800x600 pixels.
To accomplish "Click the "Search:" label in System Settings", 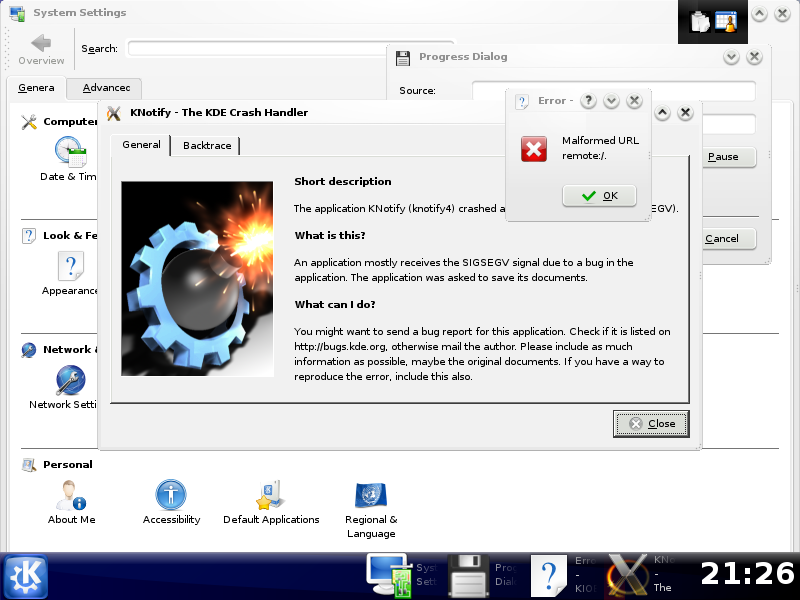I will [x=99, y=49].
